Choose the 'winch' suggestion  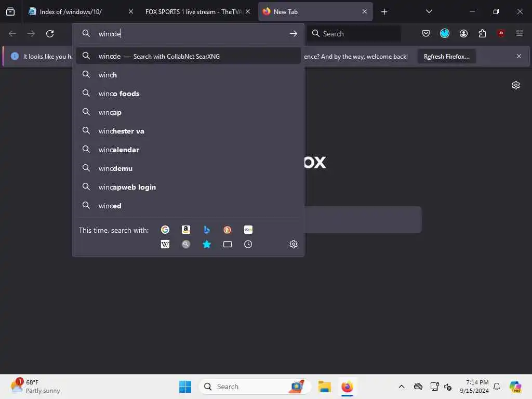(188, 75)
